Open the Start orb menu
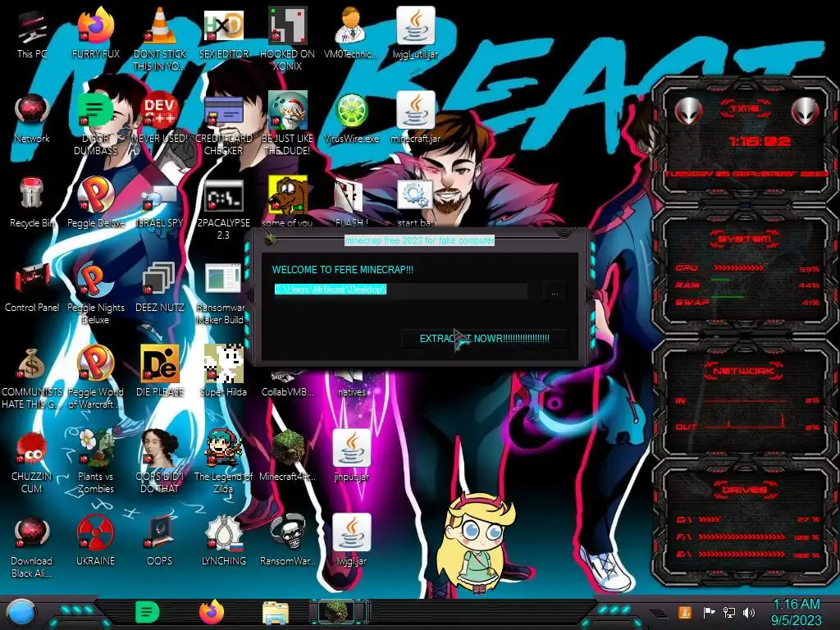840x630 pixels. 21,613
